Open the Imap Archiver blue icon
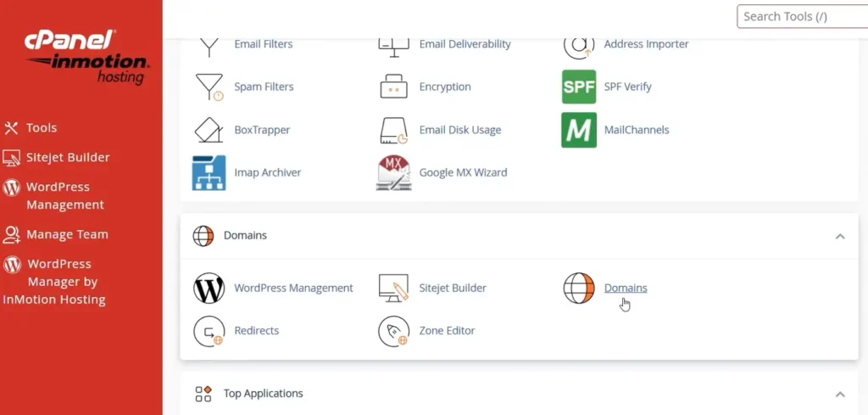The image size is (868, 415). click(x=209, y=173)
